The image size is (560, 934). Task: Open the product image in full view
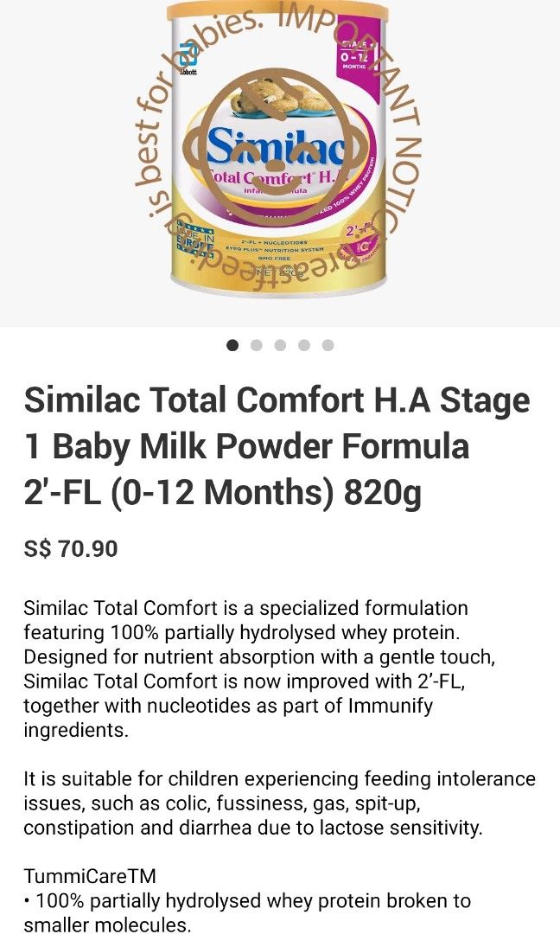tap(277, 164)
